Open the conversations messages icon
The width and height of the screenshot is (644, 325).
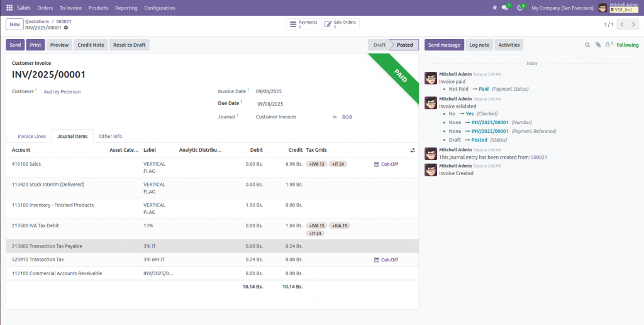(x=505, y=8)
